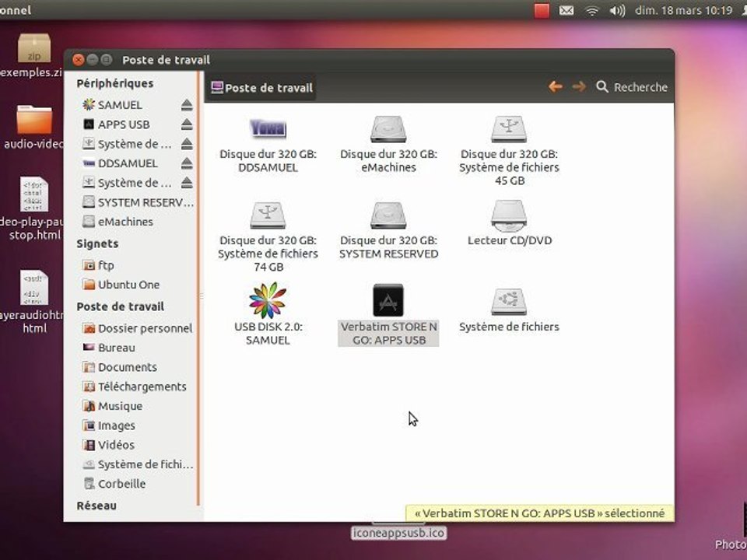The height and width of the screenshot is (560, 747).
Task: Eject first Système de… volume above DDSAMUEL
Action: tap(187, 144)
